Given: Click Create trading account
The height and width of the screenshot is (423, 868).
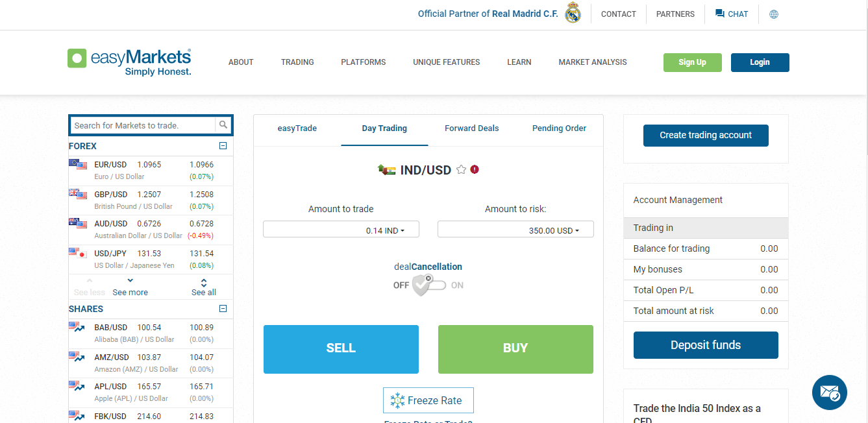Looking at the screenshot, I should [706, 136].
